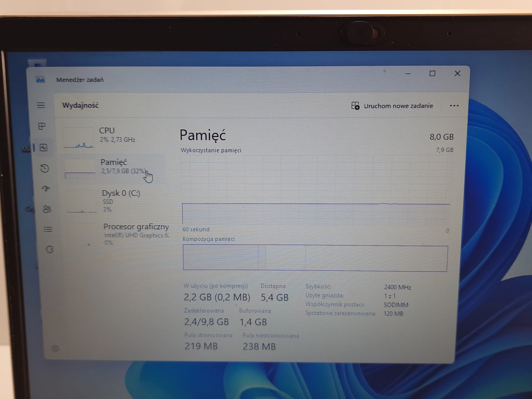This screenshot has width=532, height=399.
Task: Open Task Manager settings gear icon
Action: (x=56, y=348)
